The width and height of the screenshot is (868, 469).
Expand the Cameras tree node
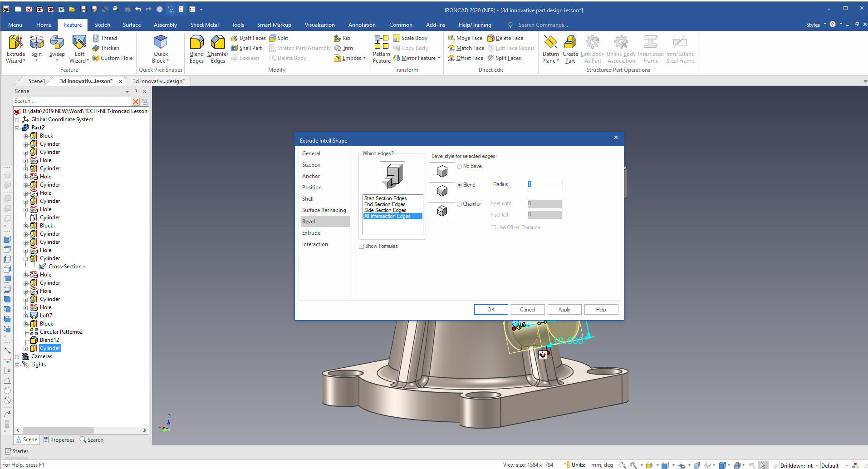pos(17,357)
